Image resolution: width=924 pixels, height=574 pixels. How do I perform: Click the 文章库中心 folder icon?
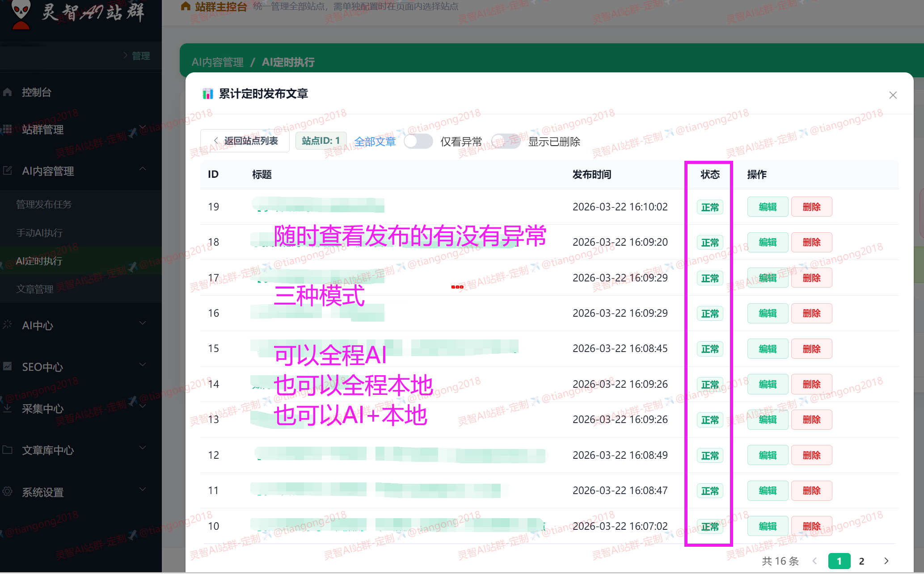[7, 450]
